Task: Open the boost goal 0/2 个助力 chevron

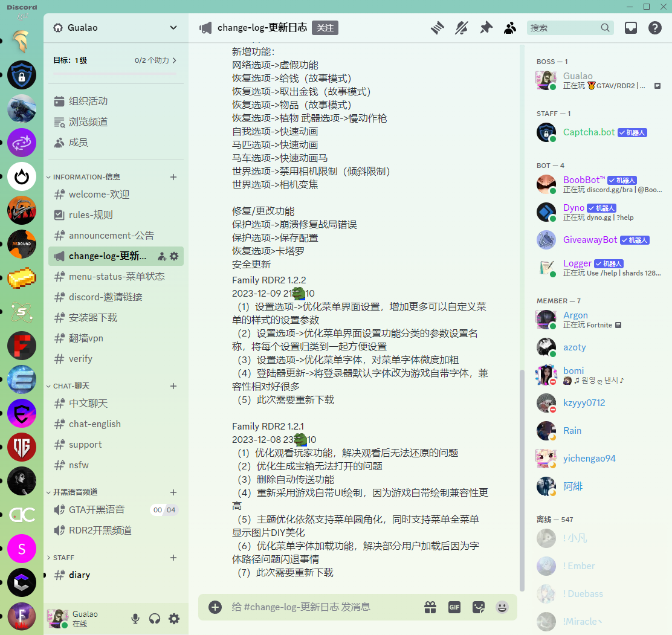Action: point(175,60)
